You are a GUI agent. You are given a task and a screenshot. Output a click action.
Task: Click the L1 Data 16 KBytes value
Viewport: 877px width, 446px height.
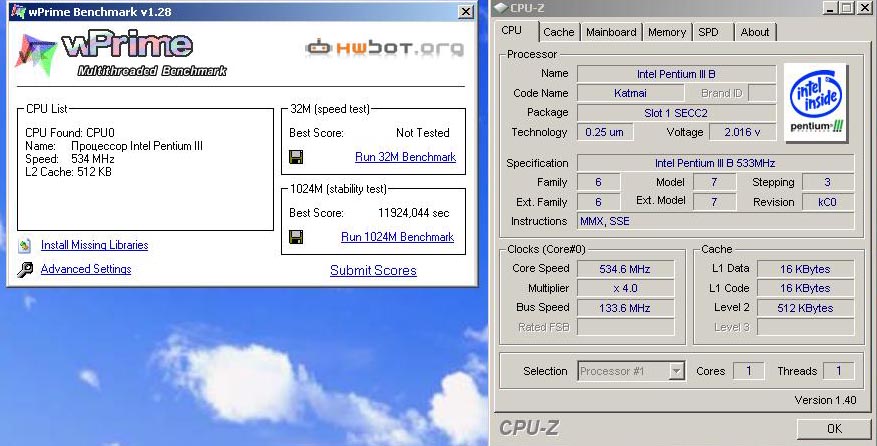tap(805, 269)
